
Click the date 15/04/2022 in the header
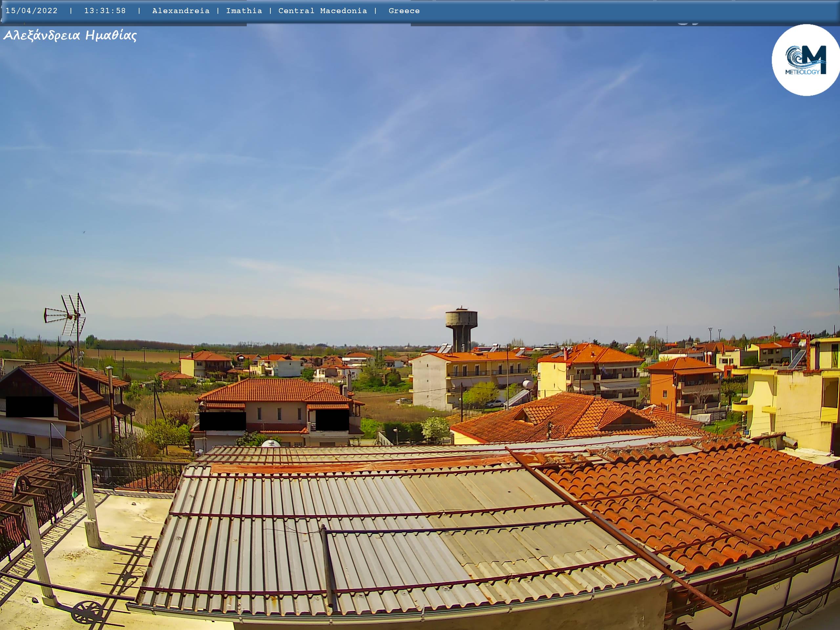(31, 10)
